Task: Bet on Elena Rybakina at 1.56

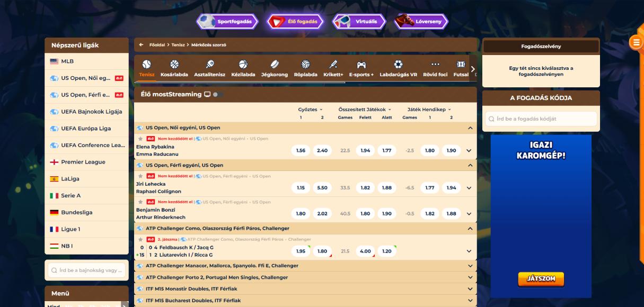Action: click(301, 150)
